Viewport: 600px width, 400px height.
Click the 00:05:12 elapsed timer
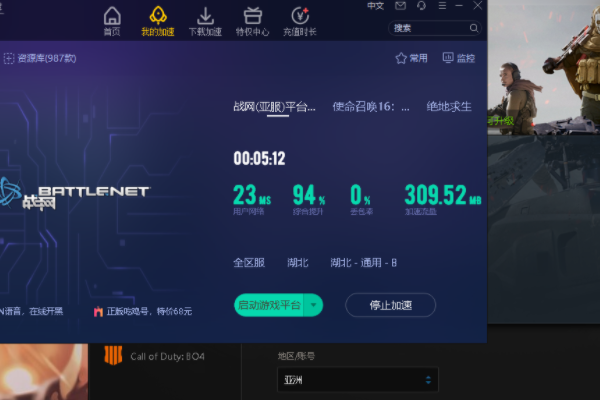[259, 158]
